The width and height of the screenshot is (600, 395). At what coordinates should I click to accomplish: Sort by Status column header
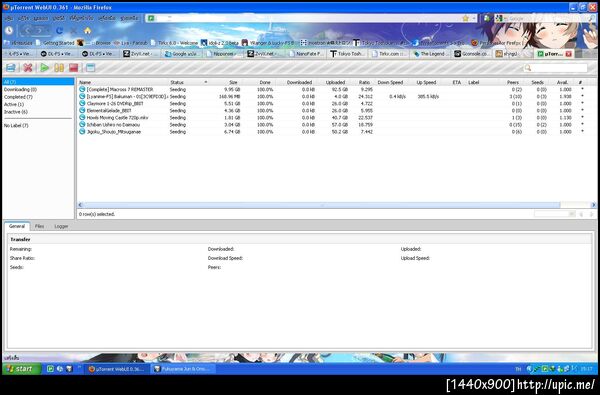[x=177, y=82]
